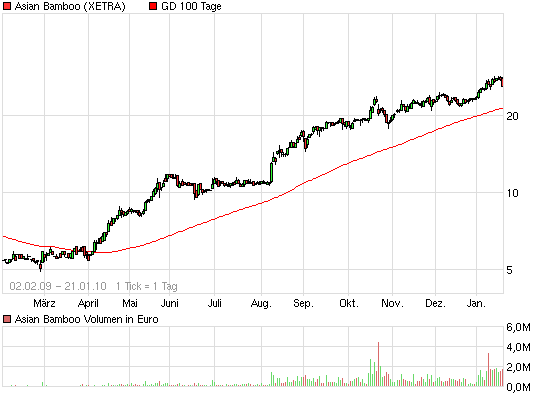Click the tallest volume bar in late October

(x=378, y=364)
